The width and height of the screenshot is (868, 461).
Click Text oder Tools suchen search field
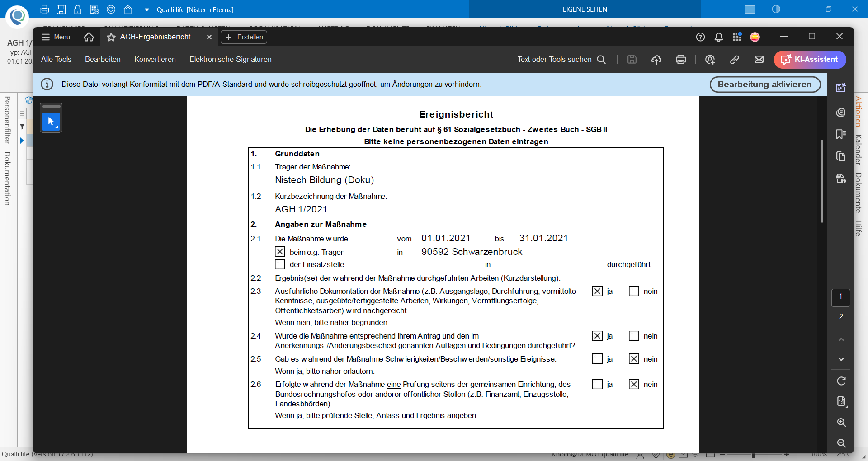[561, 59]
